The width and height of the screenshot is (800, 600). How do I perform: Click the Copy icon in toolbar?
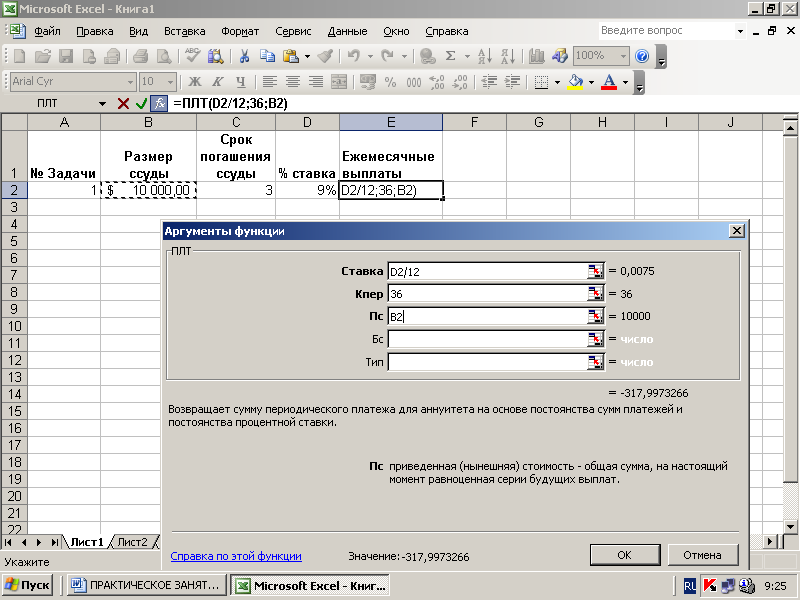click(267, 56)
